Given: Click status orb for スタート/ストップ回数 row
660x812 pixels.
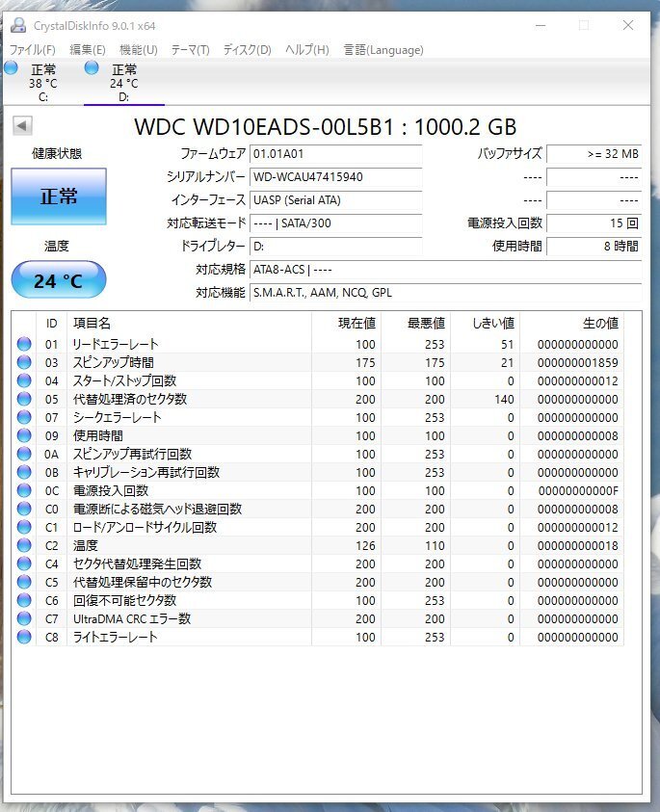Looking at the screenshot, I should [24, 380].
